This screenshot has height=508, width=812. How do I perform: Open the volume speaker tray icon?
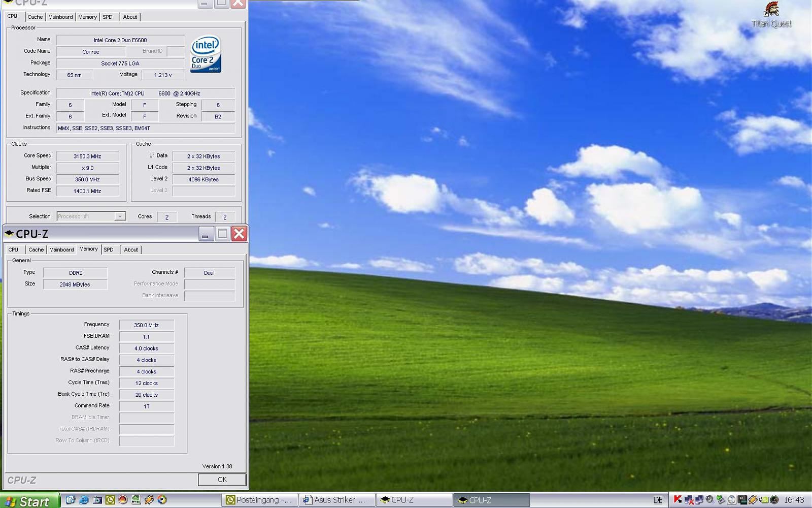click(710, 499)
